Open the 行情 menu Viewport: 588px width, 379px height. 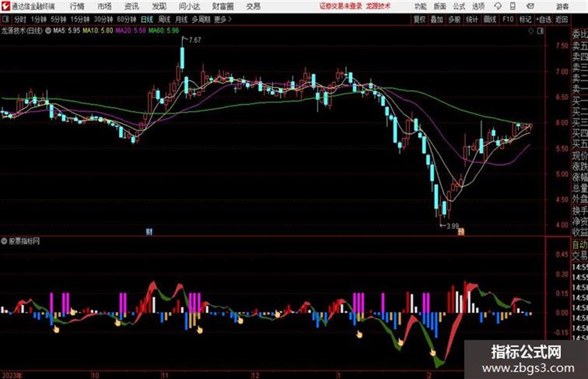pyautogui.click(x=77, y=6)
